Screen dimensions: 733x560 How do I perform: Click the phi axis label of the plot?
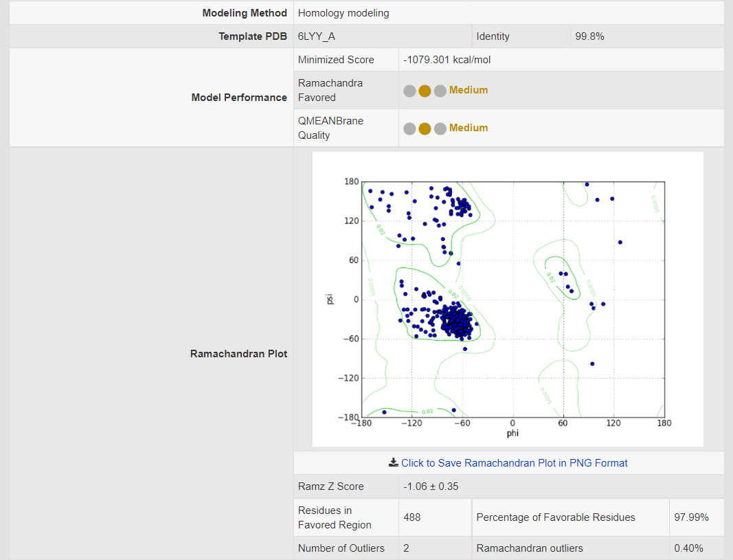512,434
